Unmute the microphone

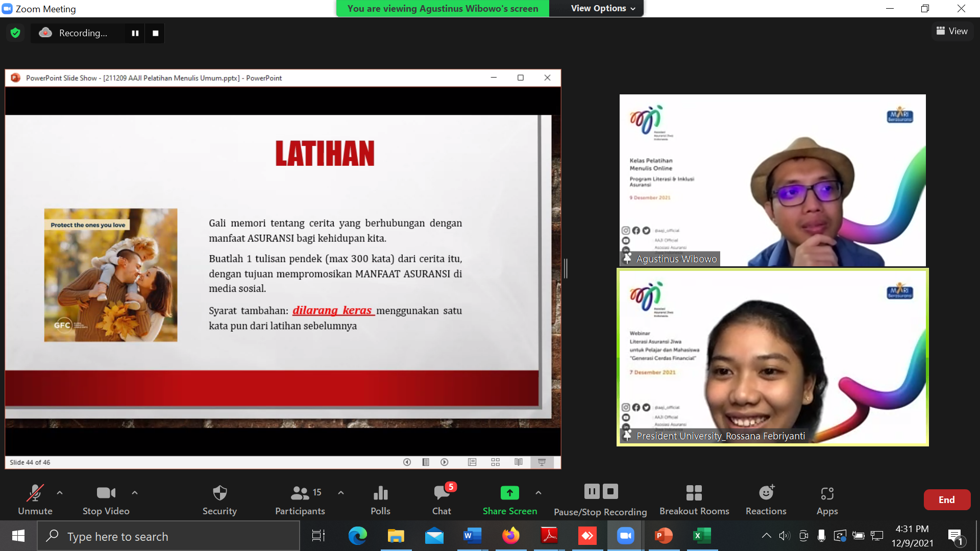(35, 500)
